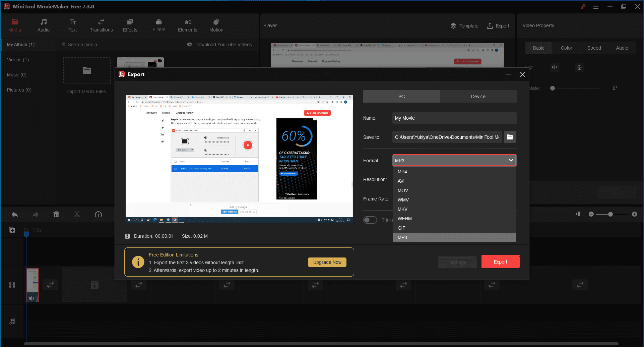Click the Upgrade Now button
The height and width of the screenshot is (347, 644).
[327, 262]
